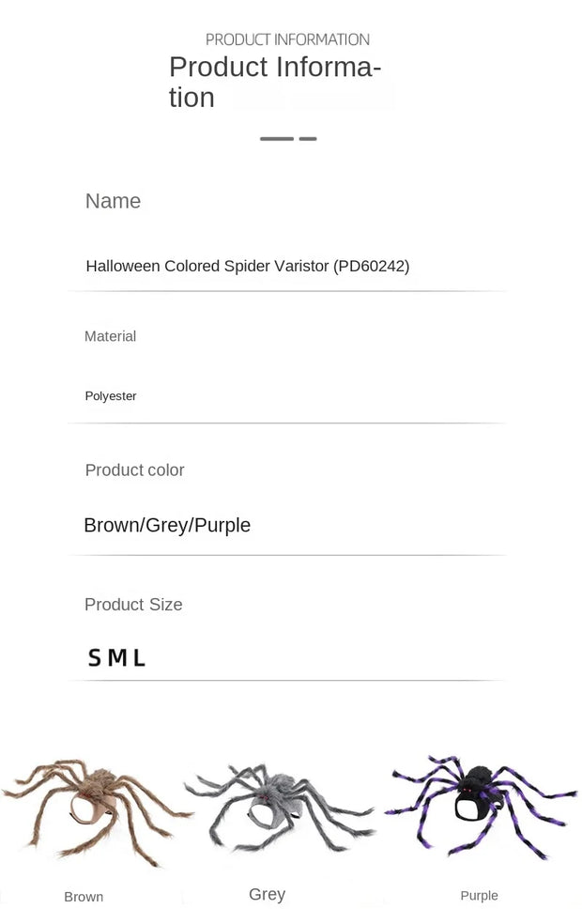
Task: Click the Material field label
Action: tap(110, 336)
